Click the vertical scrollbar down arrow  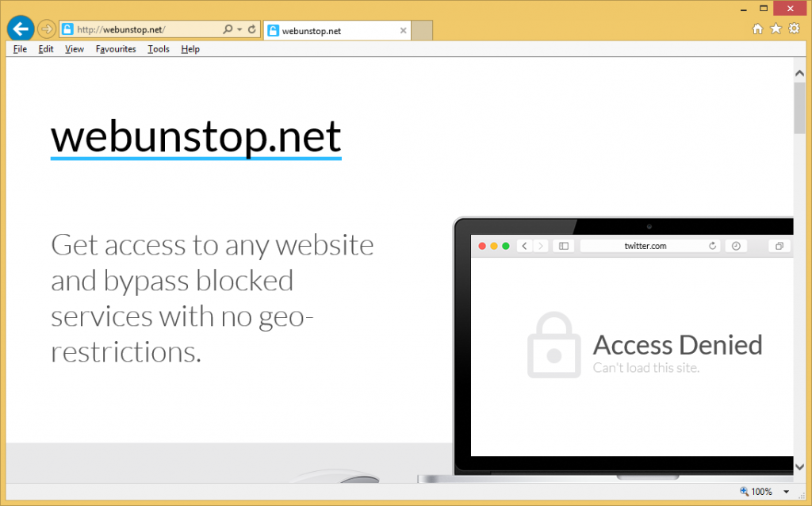tap(799, 466)
